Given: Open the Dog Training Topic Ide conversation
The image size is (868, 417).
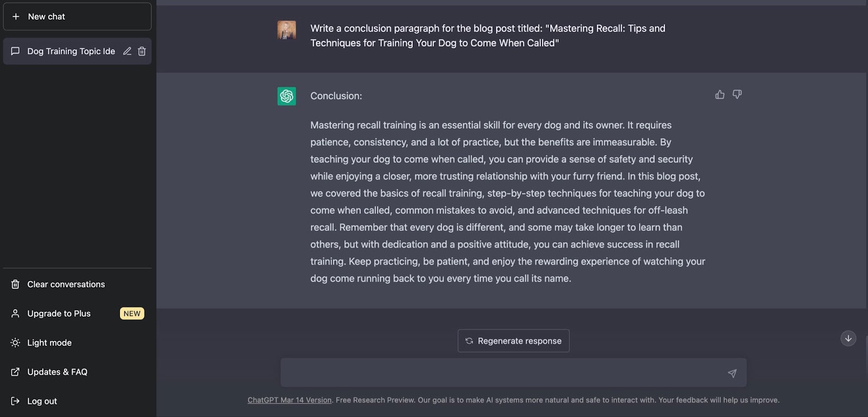Looking at the screenshot, I should (x=71, y=52).
